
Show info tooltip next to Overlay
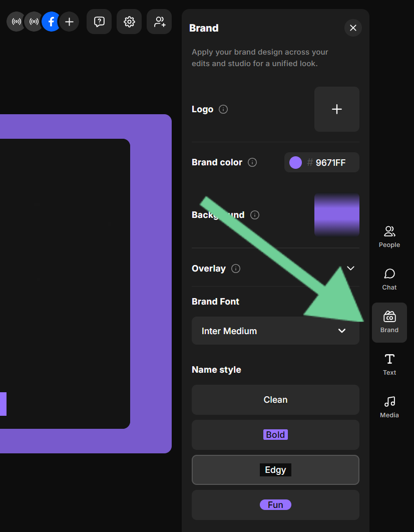pos(236,269)
